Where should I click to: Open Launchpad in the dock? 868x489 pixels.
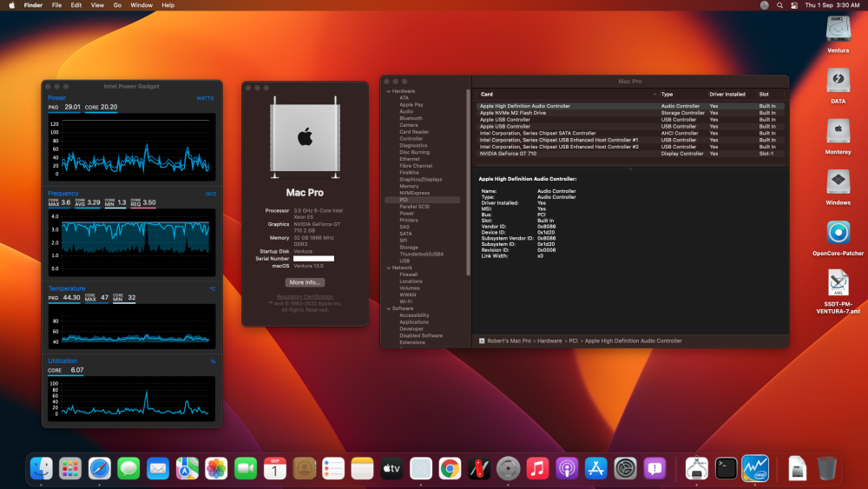pyautogui.click(x=70, y=468)
